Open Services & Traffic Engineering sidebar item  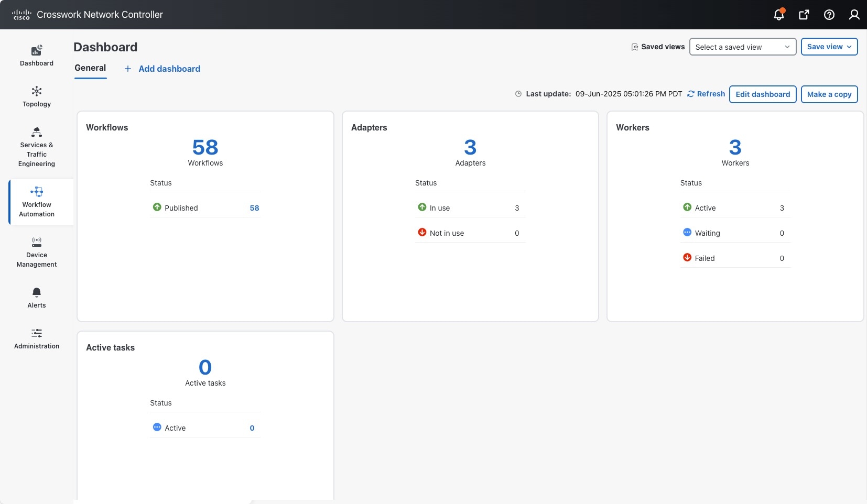[37, 147]
